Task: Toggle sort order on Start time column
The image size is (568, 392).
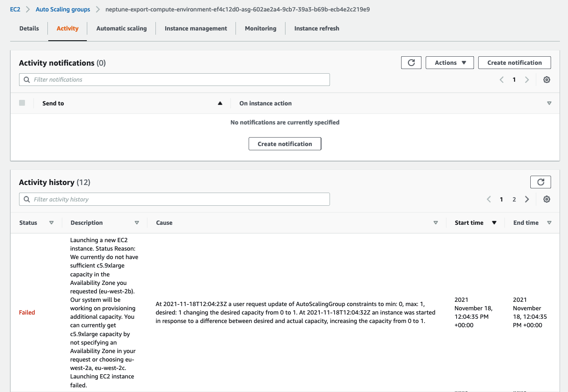Action: pos(494,222)
